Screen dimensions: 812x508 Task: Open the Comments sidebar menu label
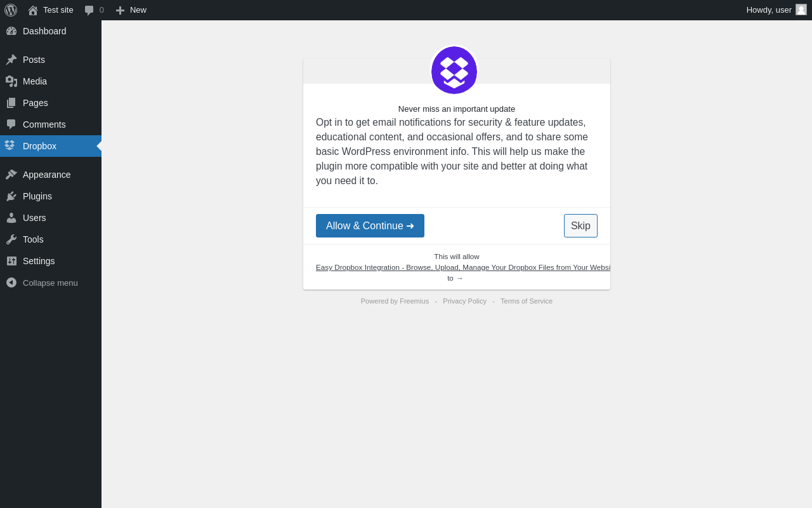point(44,124)
